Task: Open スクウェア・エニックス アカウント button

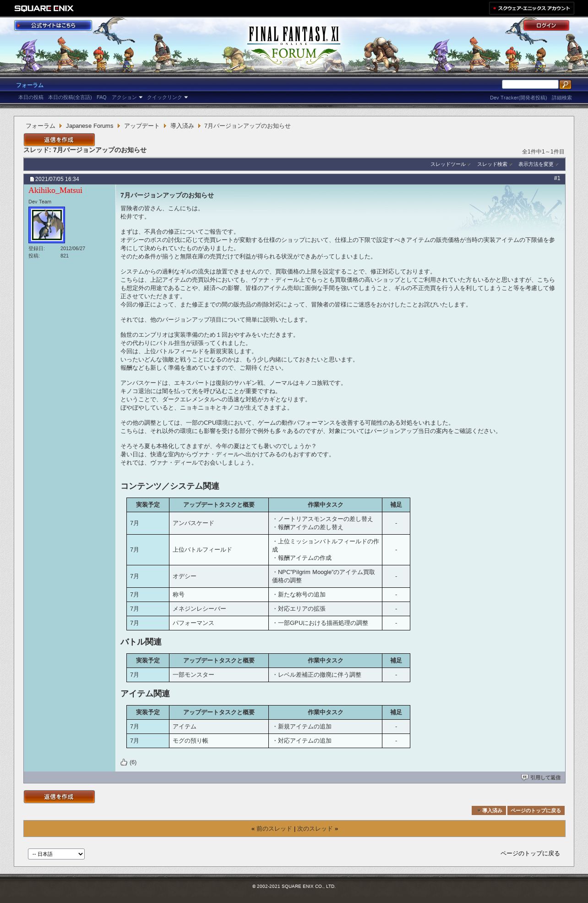Action: coord(531,8)
